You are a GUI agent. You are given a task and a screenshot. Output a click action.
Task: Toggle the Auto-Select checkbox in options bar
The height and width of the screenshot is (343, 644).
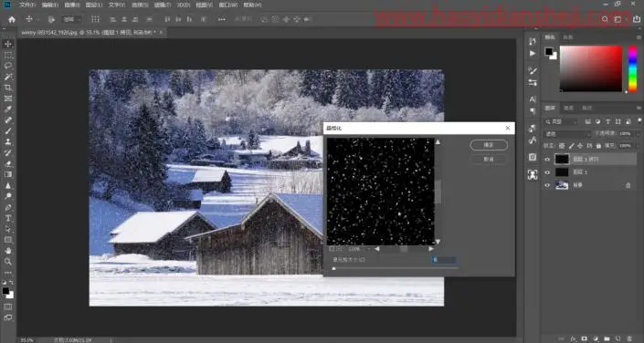pyautogui.click(x=51, y=19)
